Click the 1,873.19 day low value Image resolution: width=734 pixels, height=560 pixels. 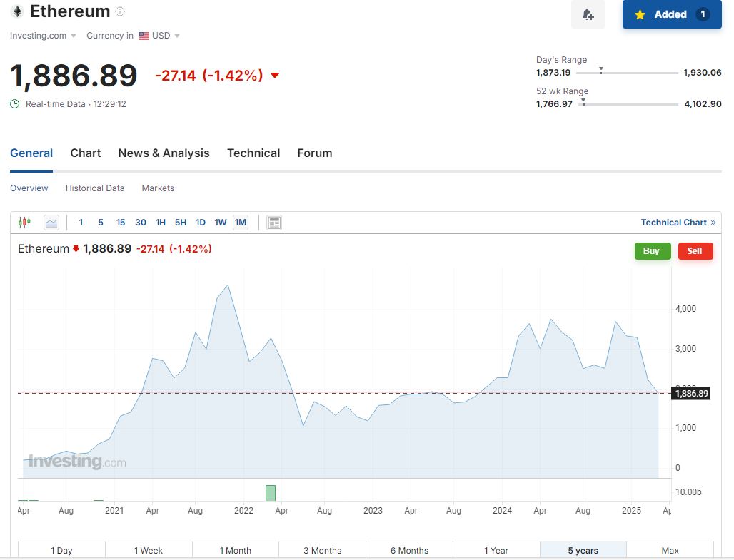click(x=553, y=73)
